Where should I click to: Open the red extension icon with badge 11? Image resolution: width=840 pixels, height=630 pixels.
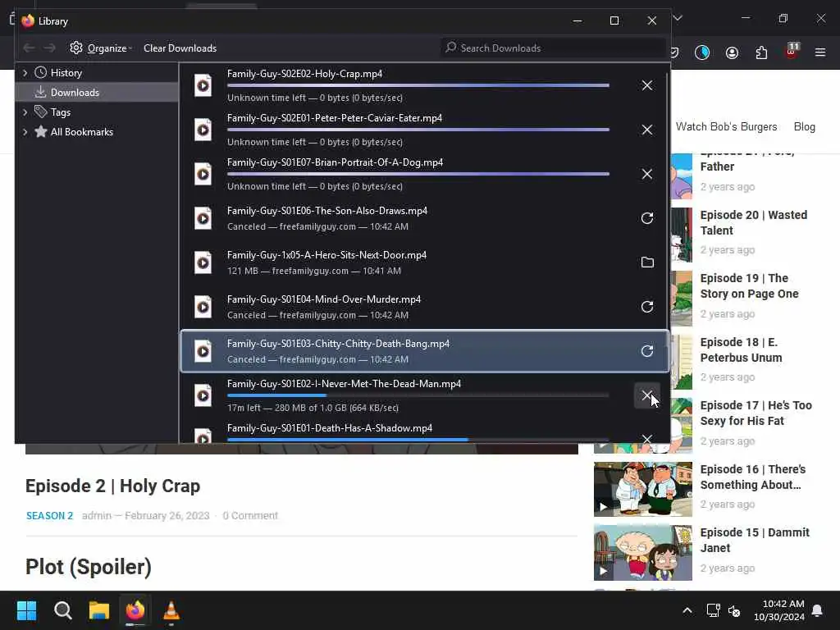tap(791, 52)
